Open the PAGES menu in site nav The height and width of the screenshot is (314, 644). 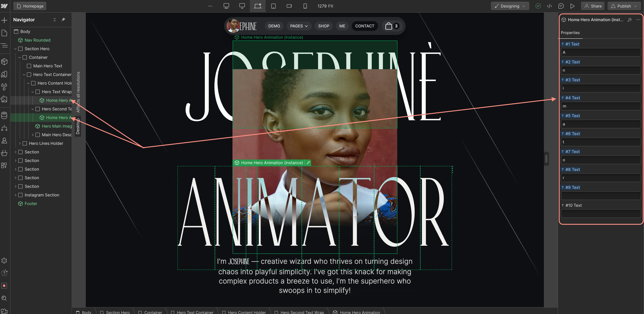299,26
